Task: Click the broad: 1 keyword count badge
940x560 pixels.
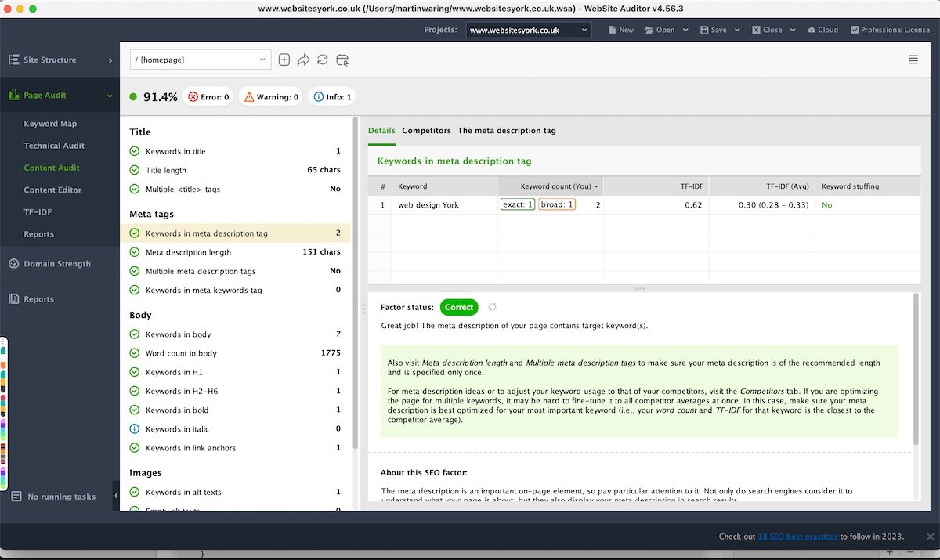Action: [x=557, y=204]
